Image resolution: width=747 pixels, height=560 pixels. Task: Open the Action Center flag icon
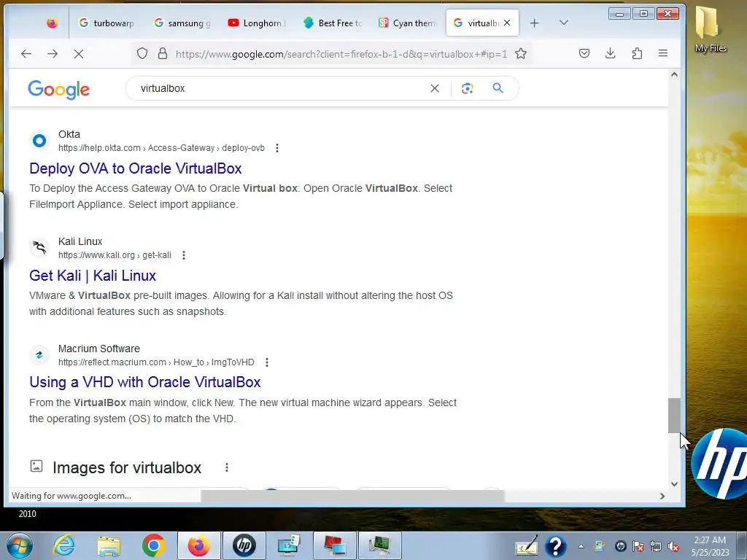pyautogui.click(x=638, y=547)
